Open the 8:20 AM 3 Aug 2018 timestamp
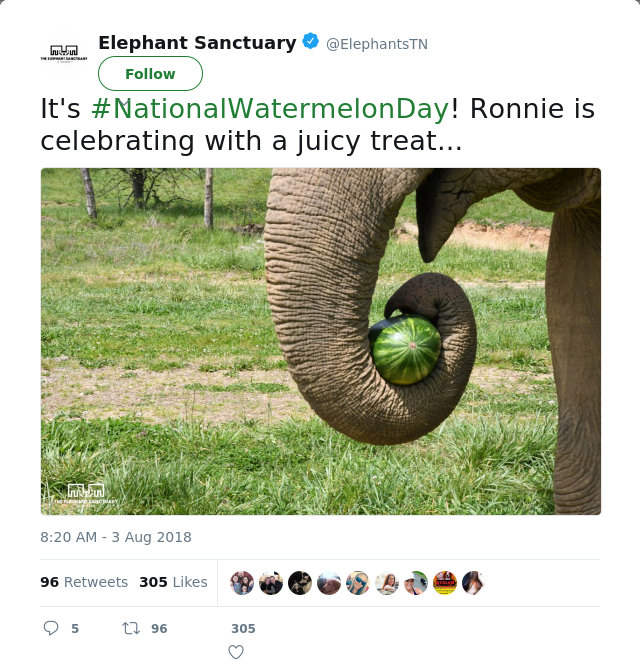Screen dimensions: 640x668 pos(116,537)
